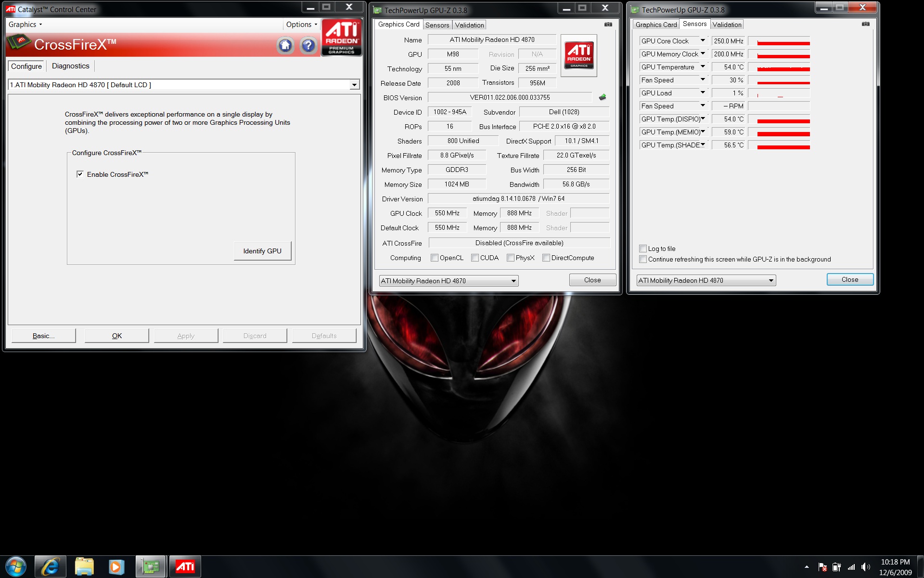Click ATI CrossFire status field

519,243
